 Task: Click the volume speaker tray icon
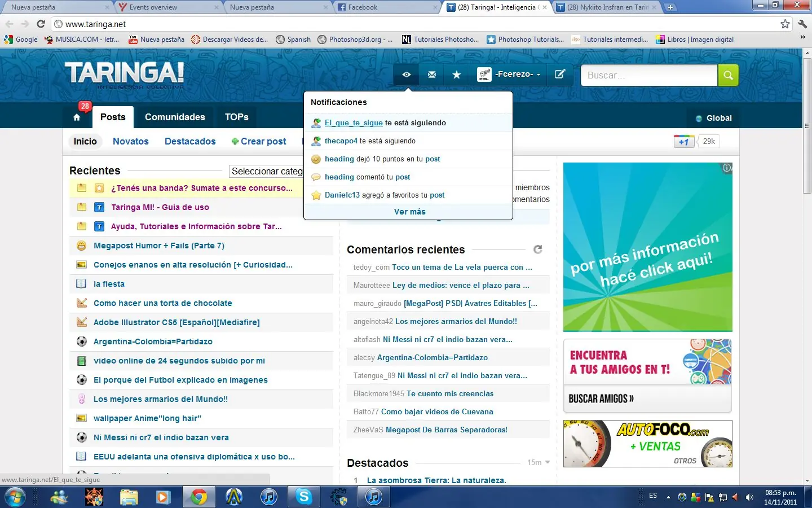click(749, 497)
